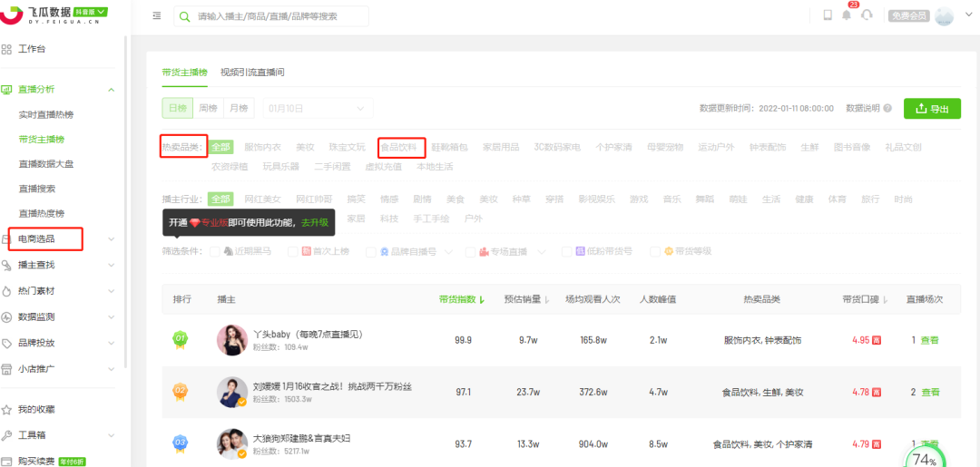Click the 丫头baby streamer avatar

(232, 340)
